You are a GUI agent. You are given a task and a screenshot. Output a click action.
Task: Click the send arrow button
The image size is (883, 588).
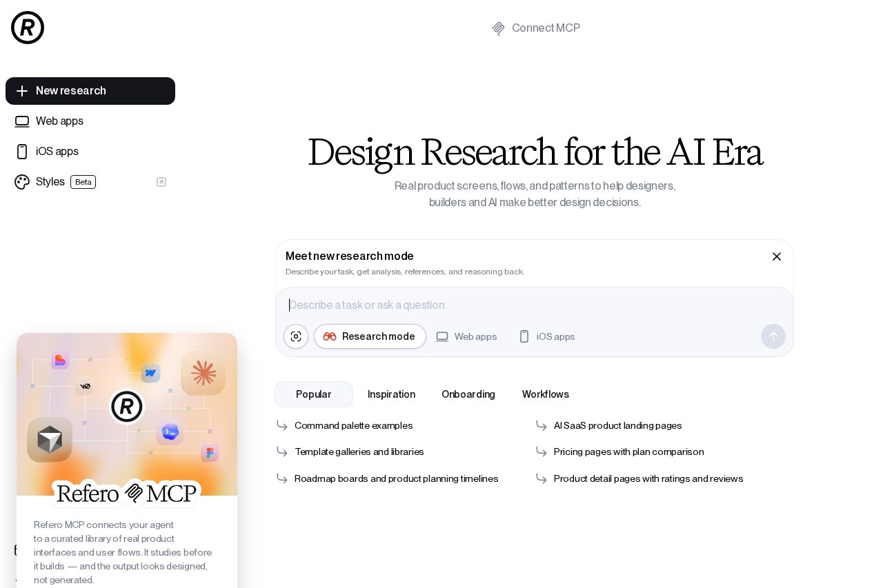pyautogui.click(x=773, y=336)
